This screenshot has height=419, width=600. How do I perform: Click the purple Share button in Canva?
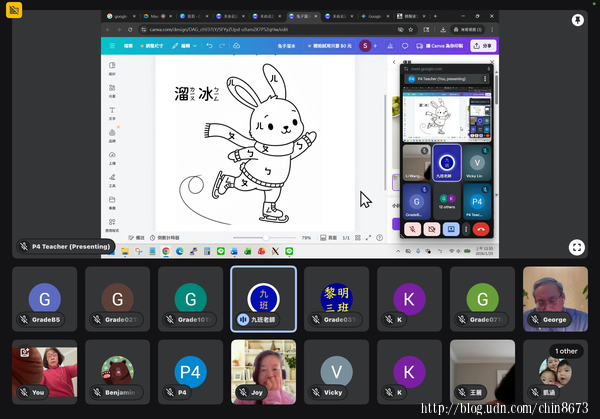[x=485, y=46]
